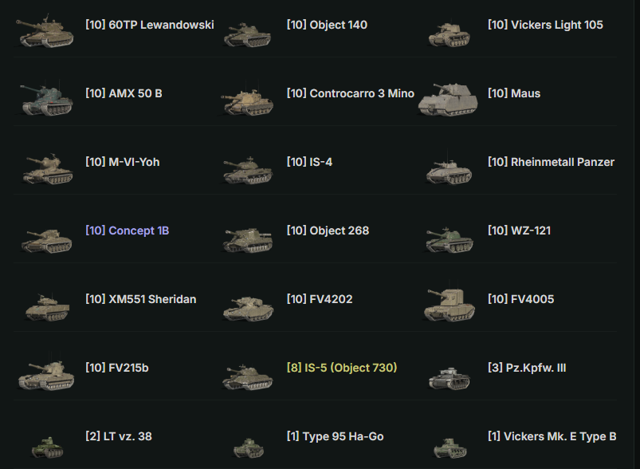Select the M-VI-Yoh tank icon

point(48,169)
